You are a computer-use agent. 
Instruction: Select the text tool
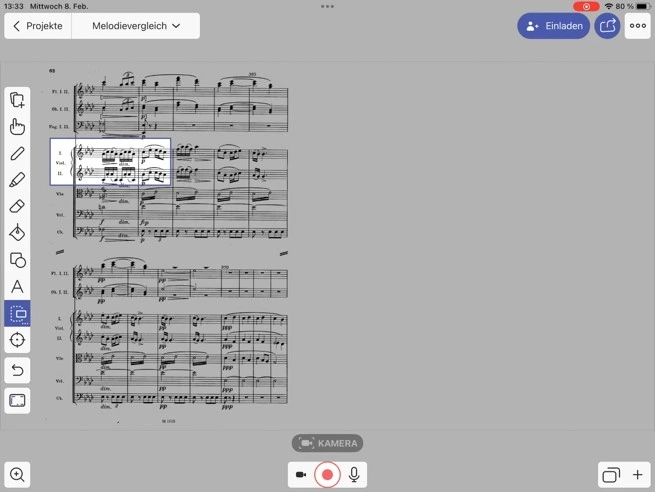(17, 287)
